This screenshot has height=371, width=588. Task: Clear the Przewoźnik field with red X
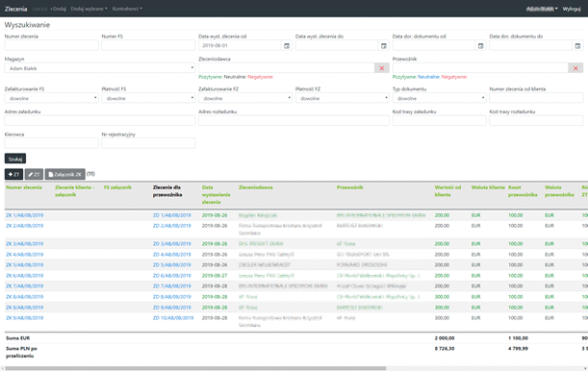pyautogui.click(x=575, y=68)
